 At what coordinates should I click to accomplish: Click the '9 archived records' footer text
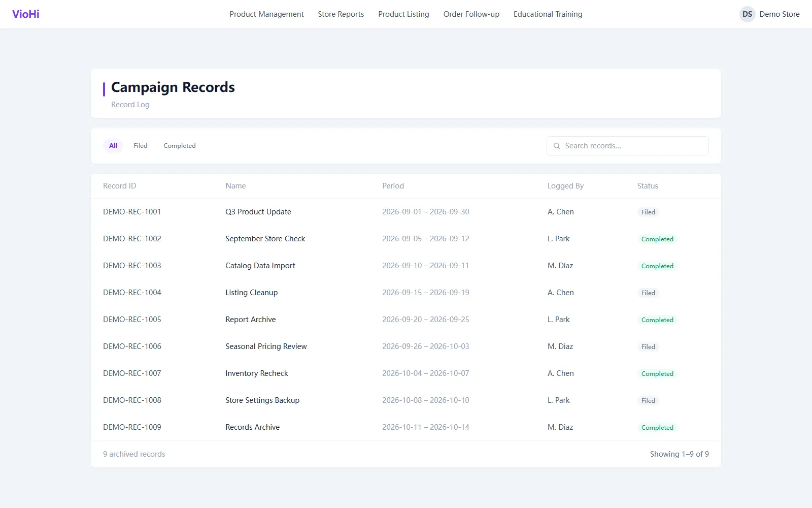pyautogui.click(x=134, y=454)
